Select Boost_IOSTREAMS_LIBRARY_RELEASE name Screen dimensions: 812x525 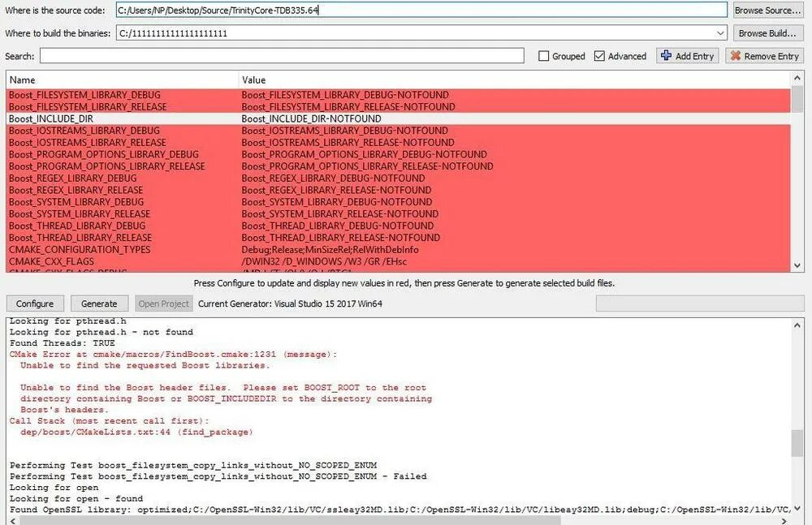click(87, 142)
